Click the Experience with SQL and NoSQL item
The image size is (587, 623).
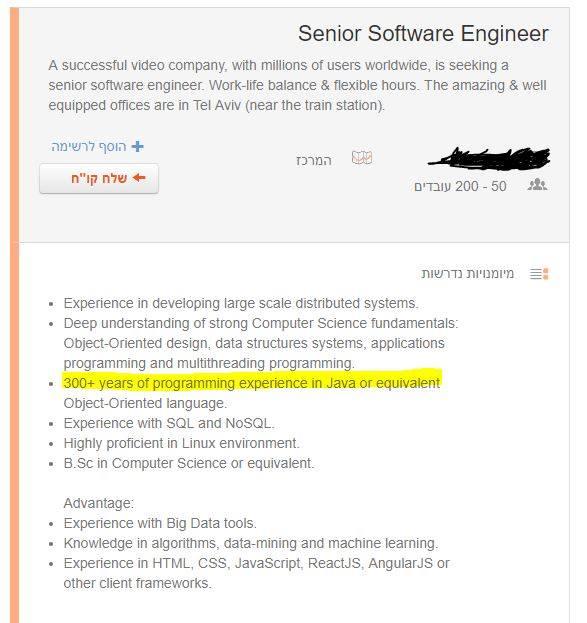point(169,423)
